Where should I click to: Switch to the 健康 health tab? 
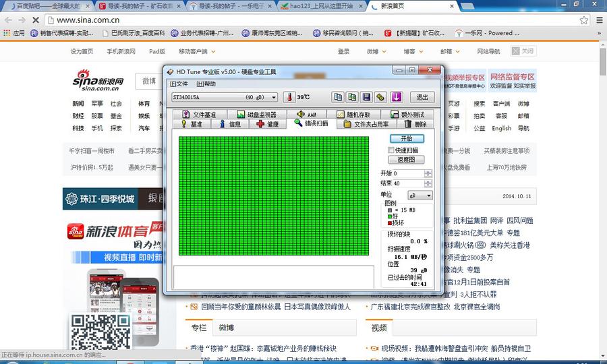pos(268,124)
